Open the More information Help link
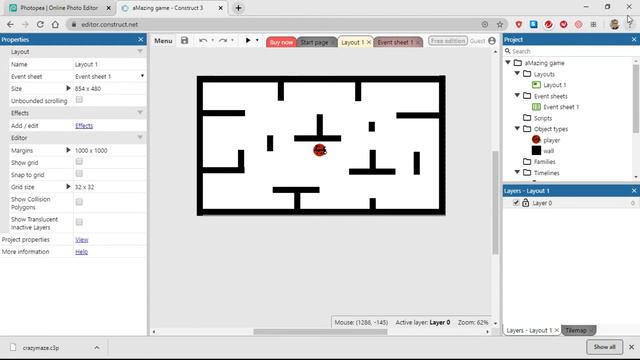Image resolution: width=640 pixels, height=360 pixels. [x=82, y=252]
